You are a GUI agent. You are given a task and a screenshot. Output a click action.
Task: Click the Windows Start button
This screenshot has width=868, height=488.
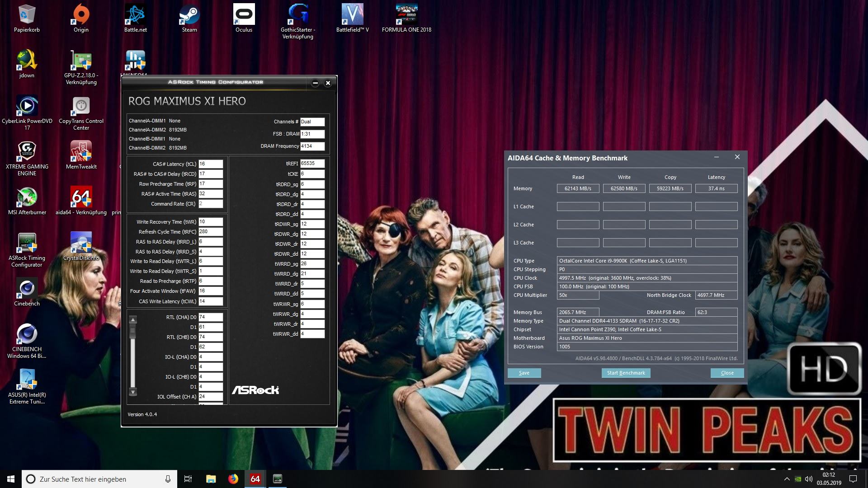coord(11,479)
